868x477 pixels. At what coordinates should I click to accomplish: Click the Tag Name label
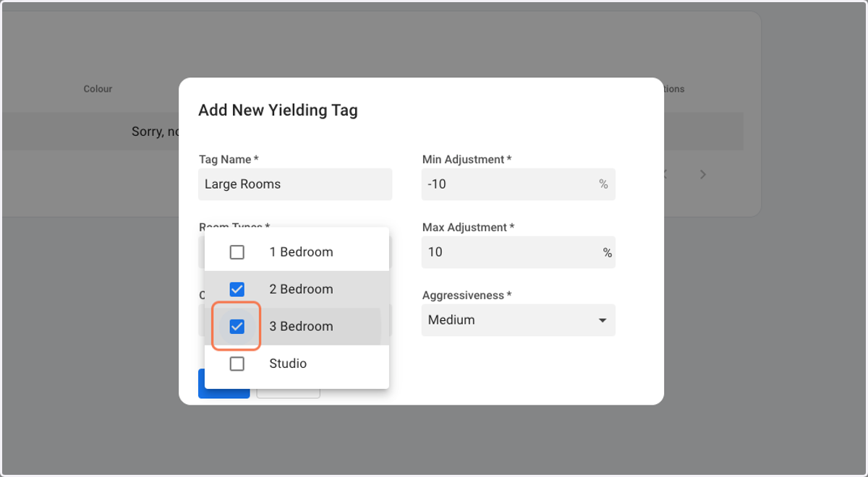(229, 159)
